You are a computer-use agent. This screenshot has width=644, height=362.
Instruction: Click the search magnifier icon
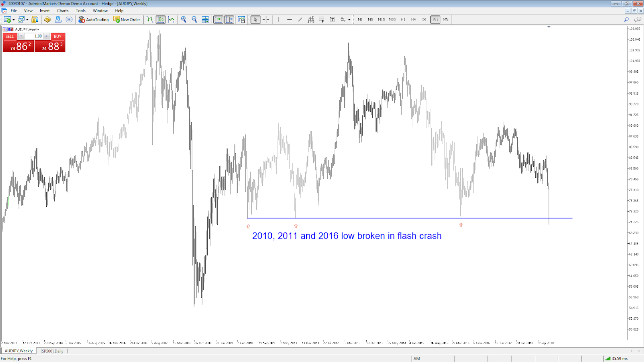(x=626, y=19)
